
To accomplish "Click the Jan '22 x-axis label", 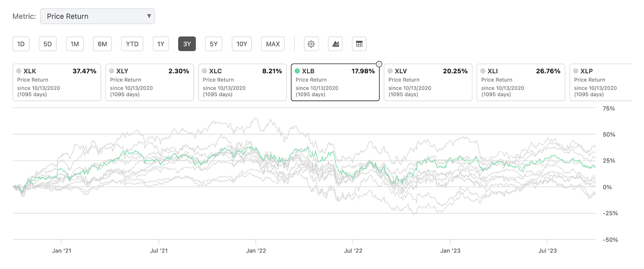I will pyautogui.click(x=256, y=251).
